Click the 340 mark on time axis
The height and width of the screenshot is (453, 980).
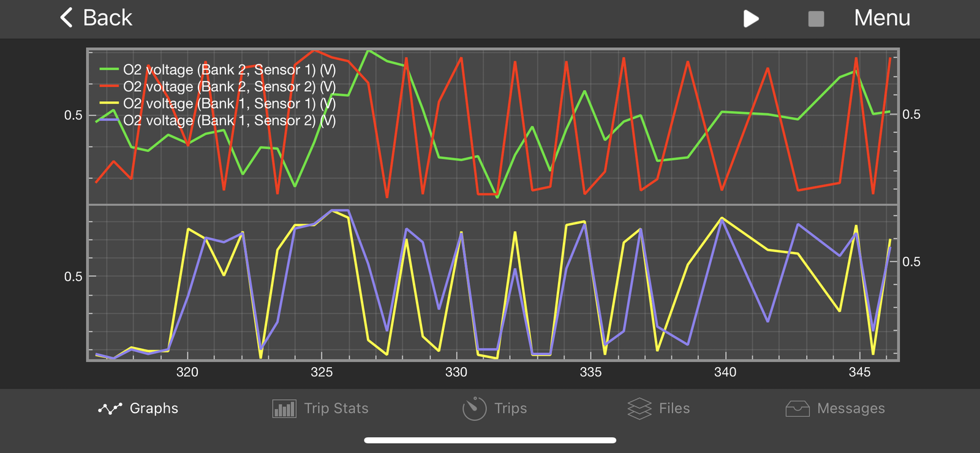coord(725,372)
